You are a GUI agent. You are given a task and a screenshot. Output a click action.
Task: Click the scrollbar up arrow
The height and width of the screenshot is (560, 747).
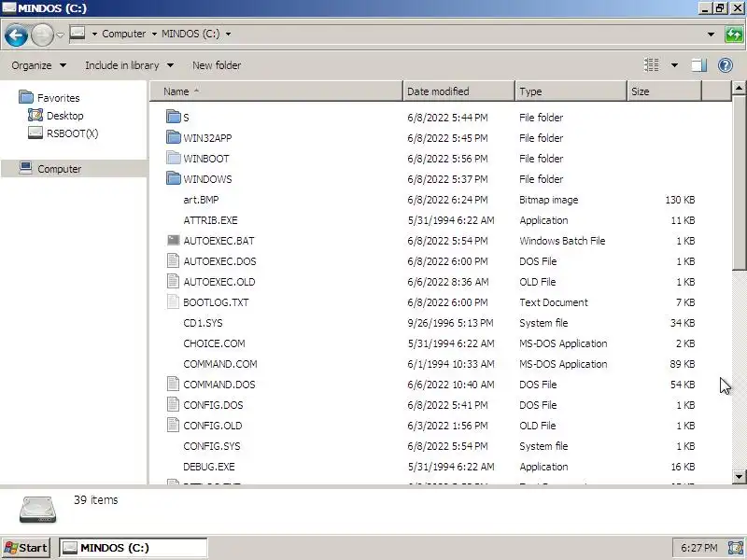tap(739, 88)
